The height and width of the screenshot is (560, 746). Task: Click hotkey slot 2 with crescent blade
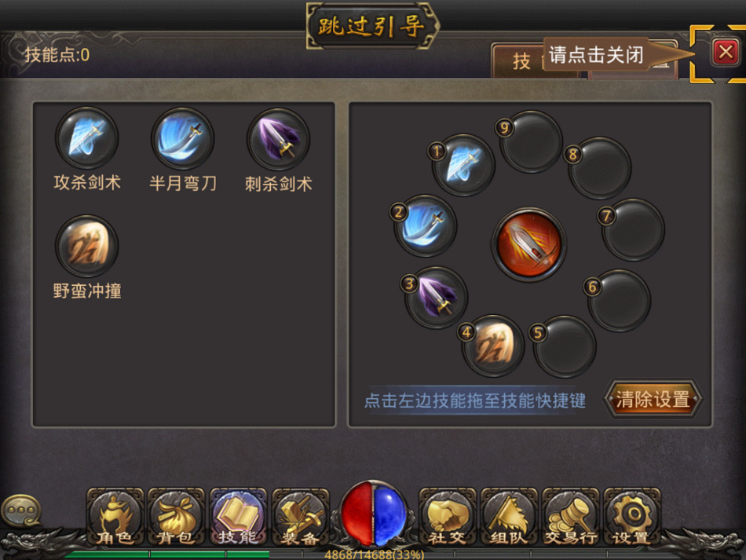point(425,225)
